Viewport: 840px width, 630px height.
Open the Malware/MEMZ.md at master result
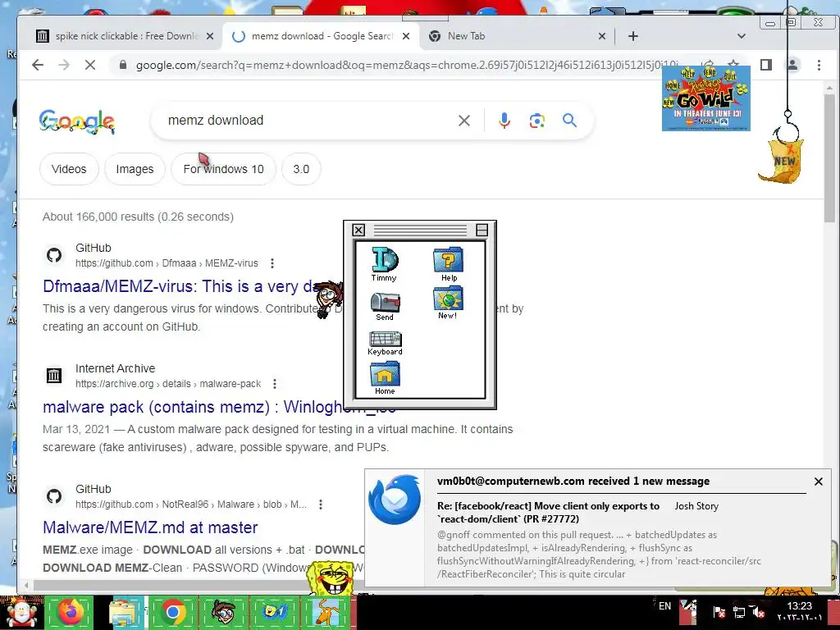(151, 527)
